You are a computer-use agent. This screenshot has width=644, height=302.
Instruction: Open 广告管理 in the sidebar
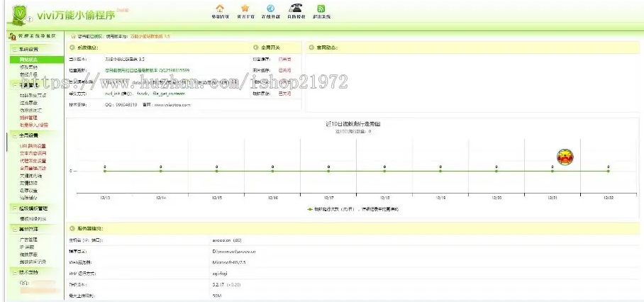click(27, 240)
